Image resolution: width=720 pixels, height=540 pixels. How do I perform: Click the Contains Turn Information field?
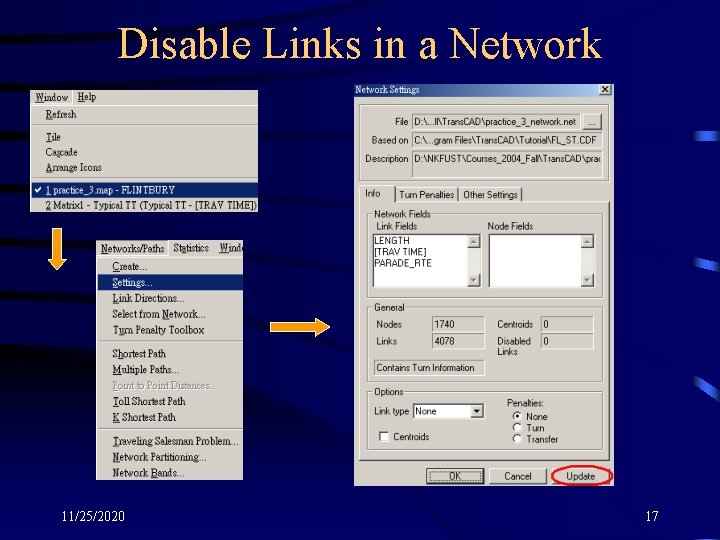pos(429,368)
